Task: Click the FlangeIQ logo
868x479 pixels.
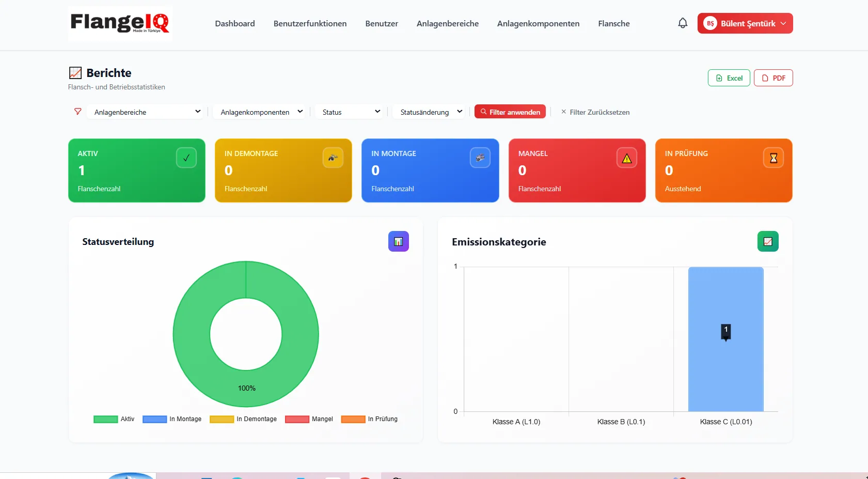Action: [120, 23]
